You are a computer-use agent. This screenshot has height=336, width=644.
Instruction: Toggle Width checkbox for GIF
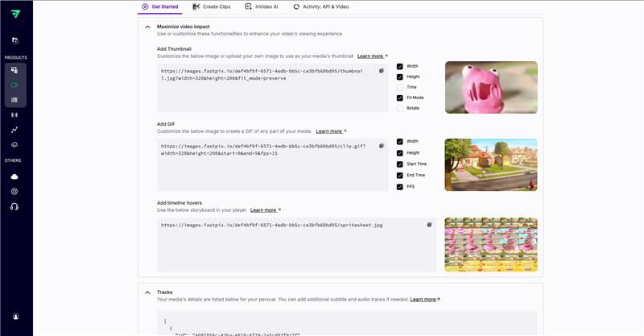coord(399,142)
